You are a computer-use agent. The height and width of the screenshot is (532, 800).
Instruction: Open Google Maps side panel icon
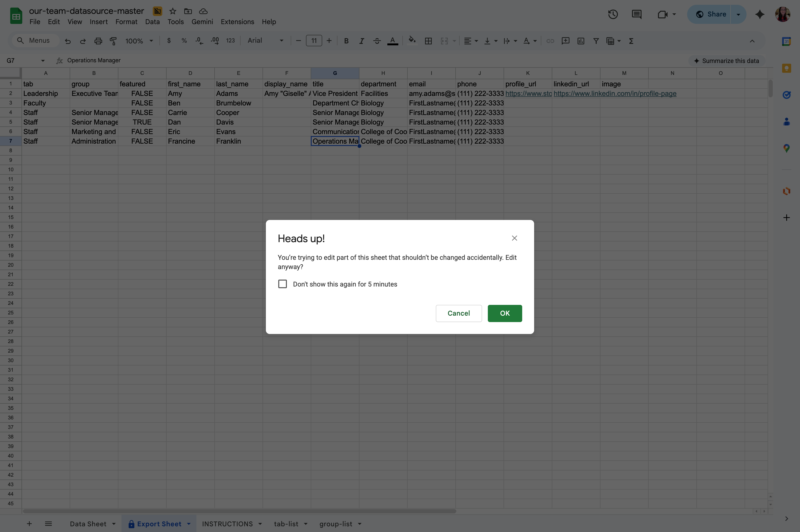click(x=786, y=148)
